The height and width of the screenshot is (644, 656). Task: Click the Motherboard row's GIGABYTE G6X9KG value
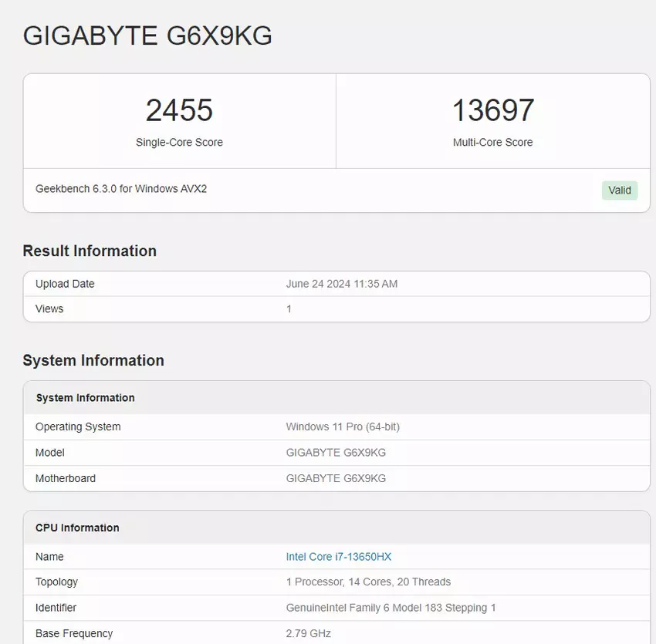tap(336, 478)
